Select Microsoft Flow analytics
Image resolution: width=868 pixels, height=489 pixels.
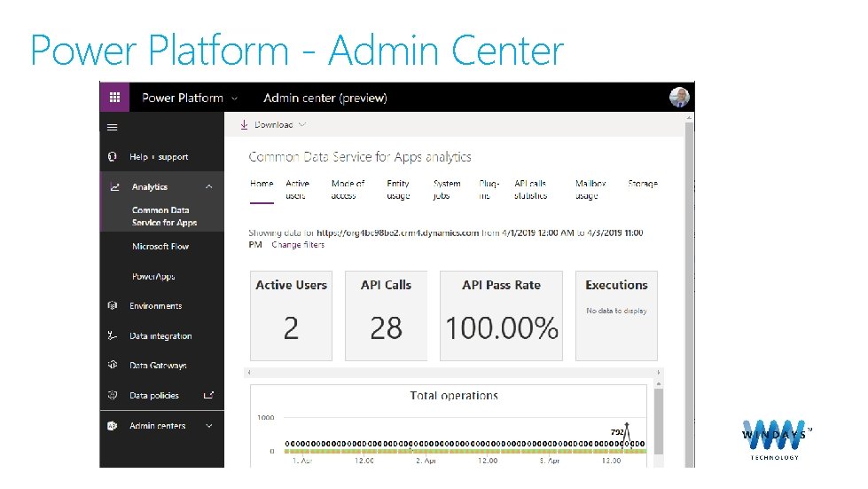[x=161, y=247]
